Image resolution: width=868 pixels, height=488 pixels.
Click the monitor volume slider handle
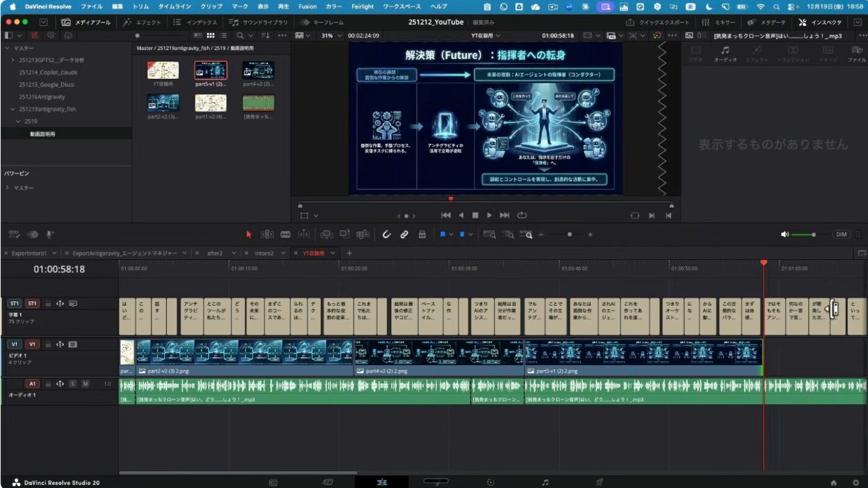tap(813, 234)
